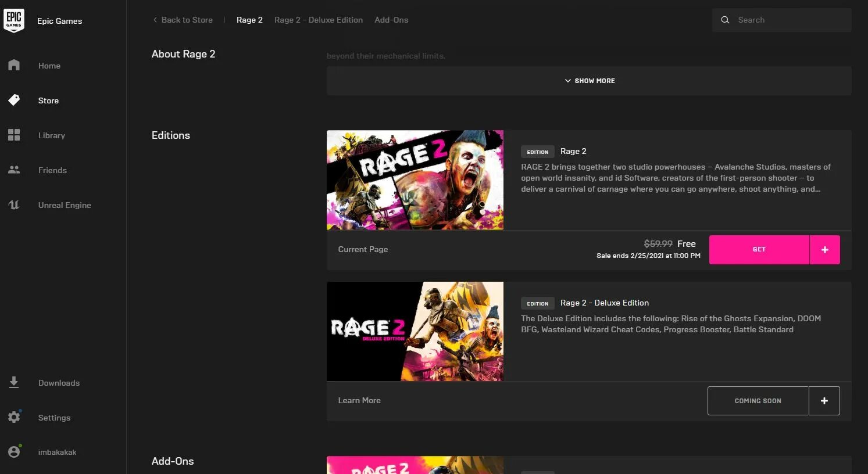Click the magnifier icon in search box
Image resolution: width=868 pixels, height=474 pixels.
pyautogui.click(x=725, y=20)
